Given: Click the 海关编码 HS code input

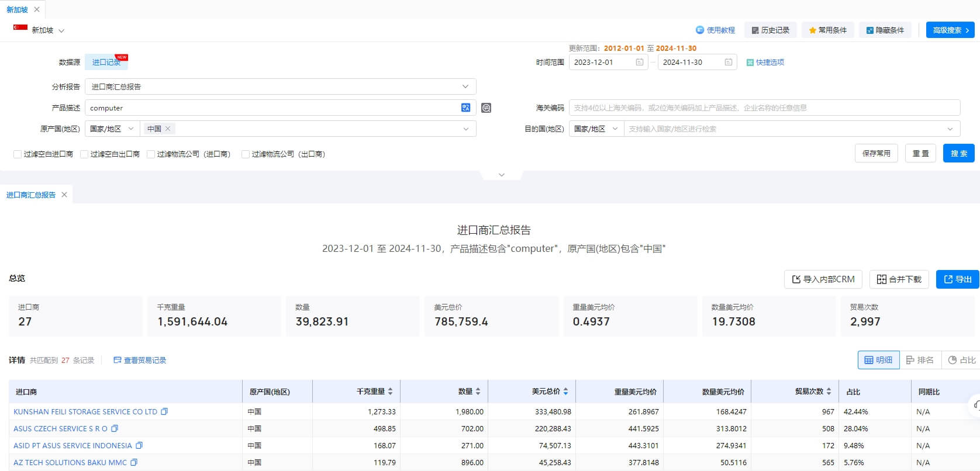Looking at the screenshot, I should (x=764, y=108).
